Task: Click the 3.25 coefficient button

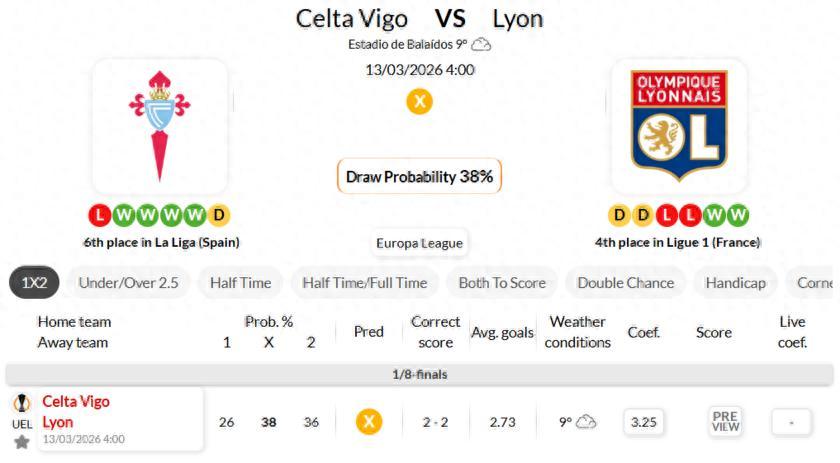Action: coord(644,422)
